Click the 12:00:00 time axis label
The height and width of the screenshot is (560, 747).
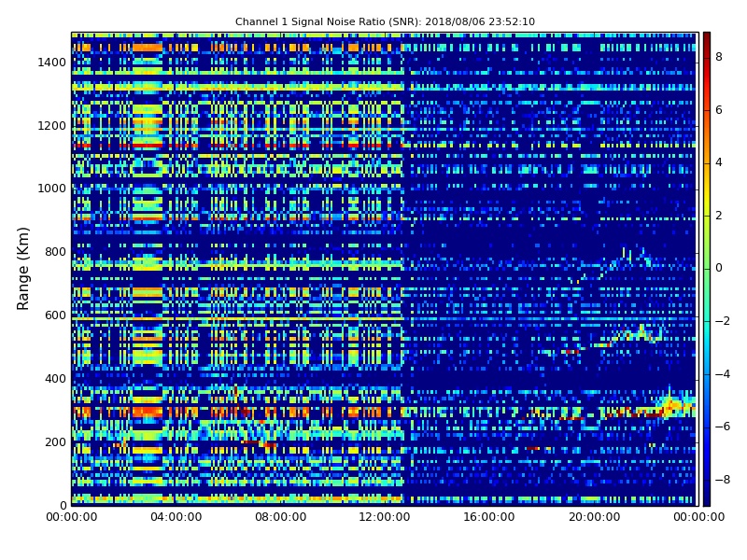click(x=385, y=517)
